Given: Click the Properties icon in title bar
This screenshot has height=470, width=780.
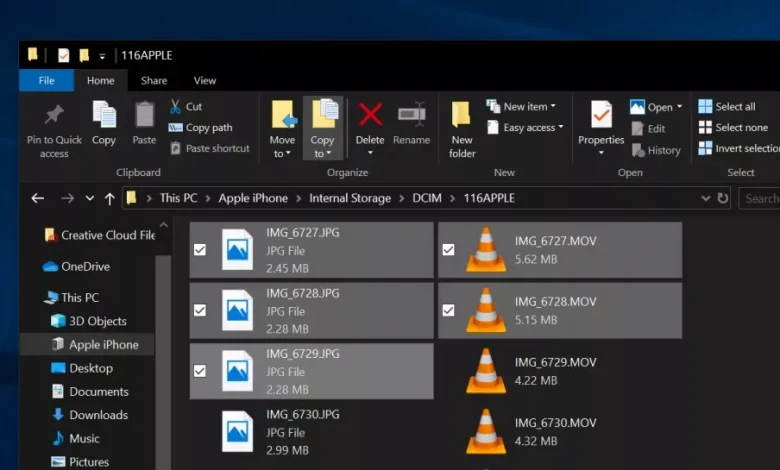Looking at the screenshot, I should [63, 55].
